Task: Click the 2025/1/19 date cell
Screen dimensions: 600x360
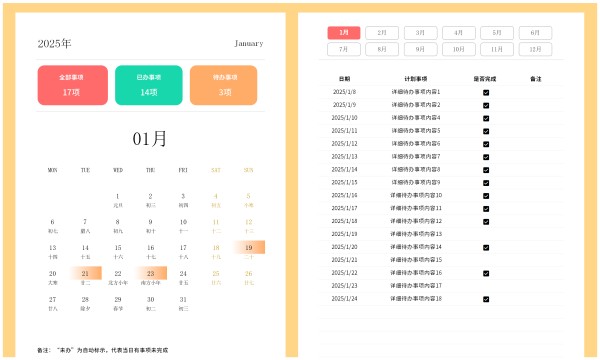Action: pos(344,234)
